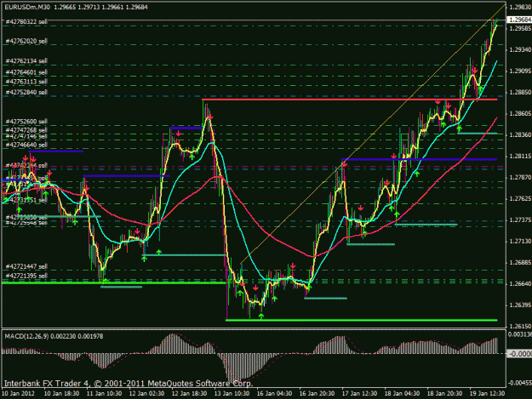Viewport: 532px width, 399px height.
Task: Click price axis value 1.29095
Action: point(520,71)
